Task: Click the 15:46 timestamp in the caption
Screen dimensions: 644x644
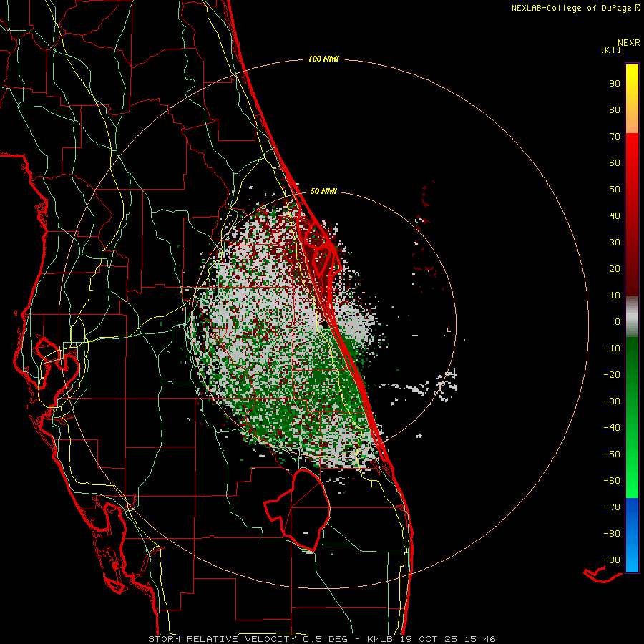Action: click(479, 639)
